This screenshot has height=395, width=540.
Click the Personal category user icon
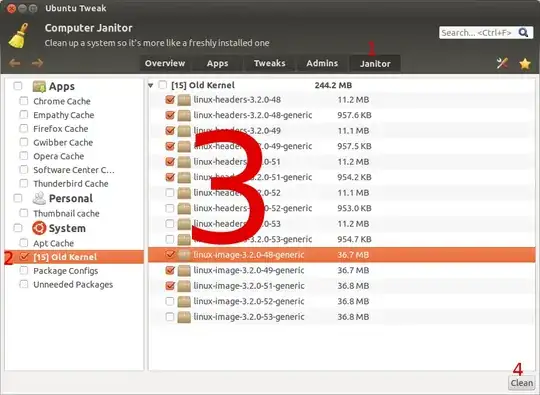click(39, 198)
